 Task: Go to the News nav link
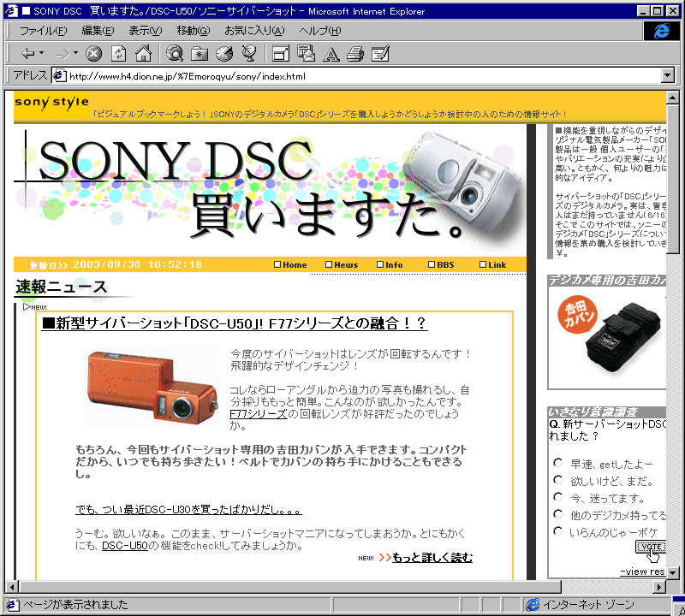342,264
